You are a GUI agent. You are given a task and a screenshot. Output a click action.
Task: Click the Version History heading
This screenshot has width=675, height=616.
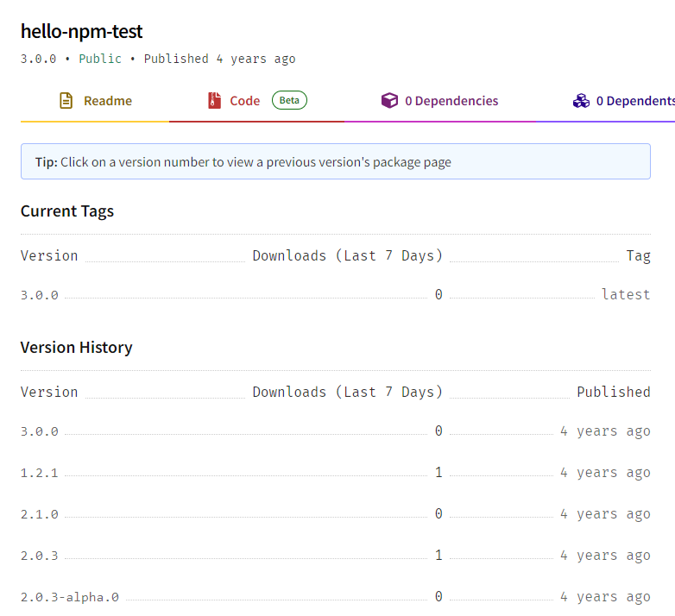coord(77,348)
